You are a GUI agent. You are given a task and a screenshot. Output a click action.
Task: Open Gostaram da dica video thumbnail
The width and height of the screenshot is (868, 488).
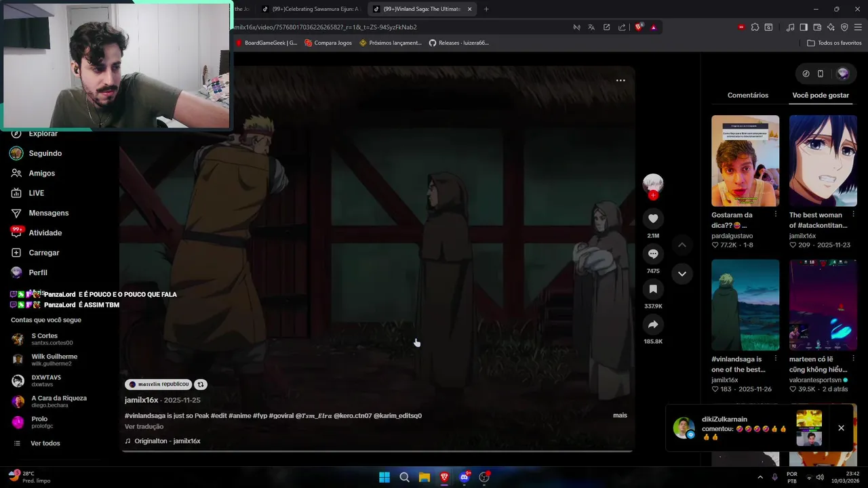click(x=745, y=161)
